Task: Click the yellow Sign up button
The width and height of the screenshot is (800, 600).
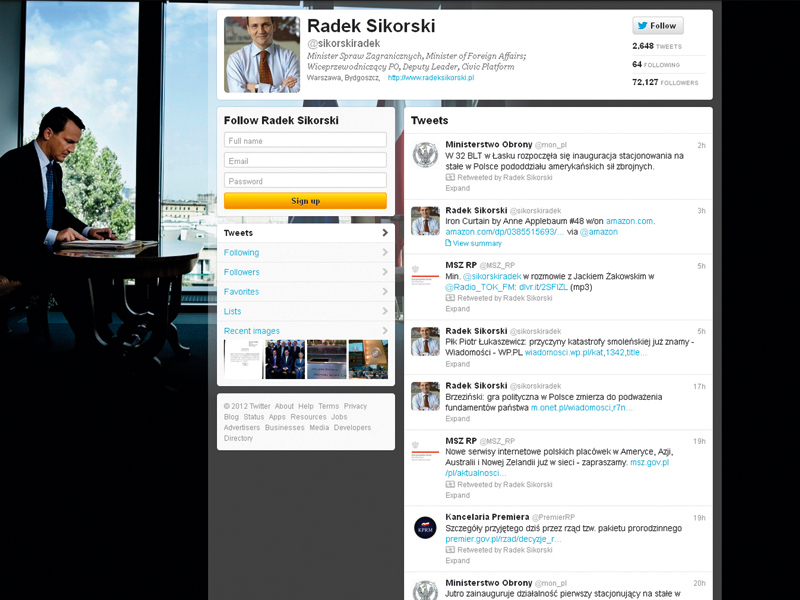Action: tap(305, 201)
